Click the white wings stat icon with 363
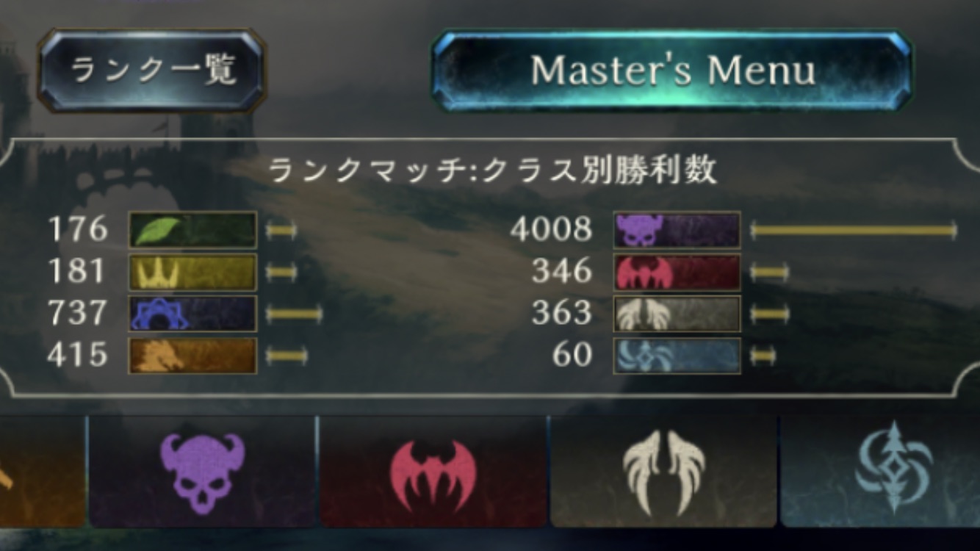 tap(677, 314)
